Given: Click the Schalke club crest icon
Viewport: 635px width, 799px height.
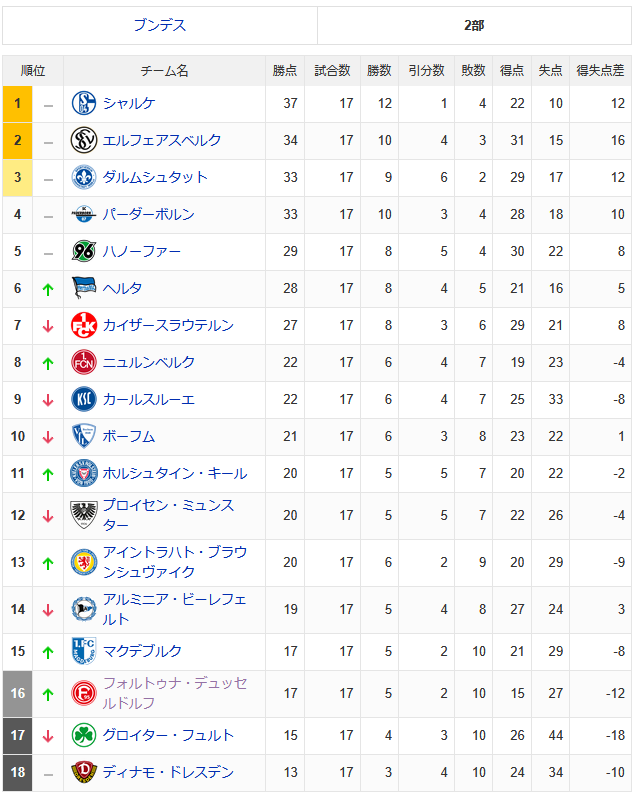Looking at the screenshot, I should pos(83,103).
